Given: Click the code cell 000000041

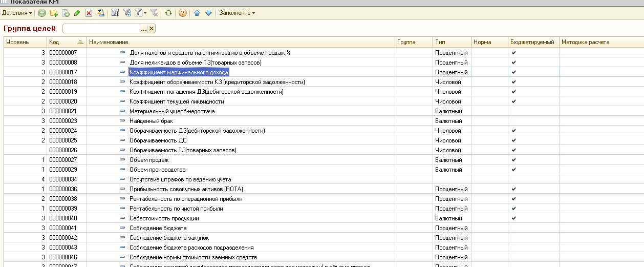Looking at the screenshot, I should click(x=67, y=228).
